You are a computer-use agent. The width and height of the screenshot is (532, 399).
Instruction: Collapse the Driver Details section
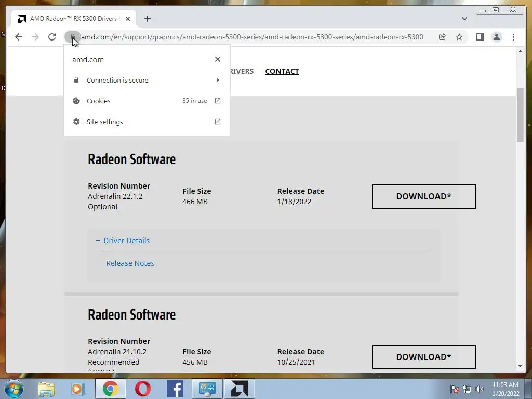click(123, 240)
